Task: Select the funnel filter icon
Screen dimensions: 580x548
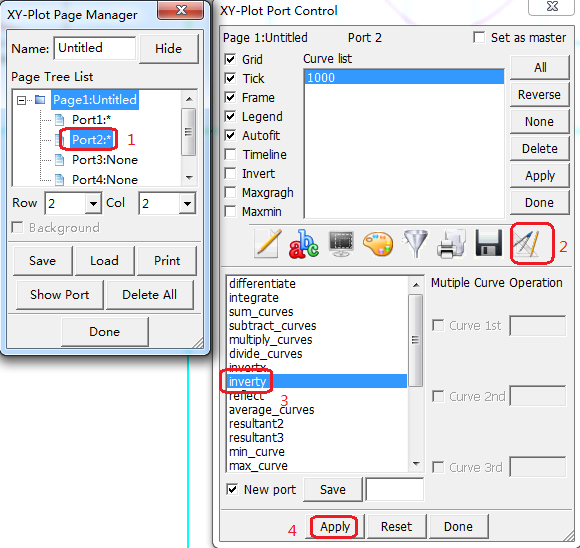Action: (x=415, y=243)
